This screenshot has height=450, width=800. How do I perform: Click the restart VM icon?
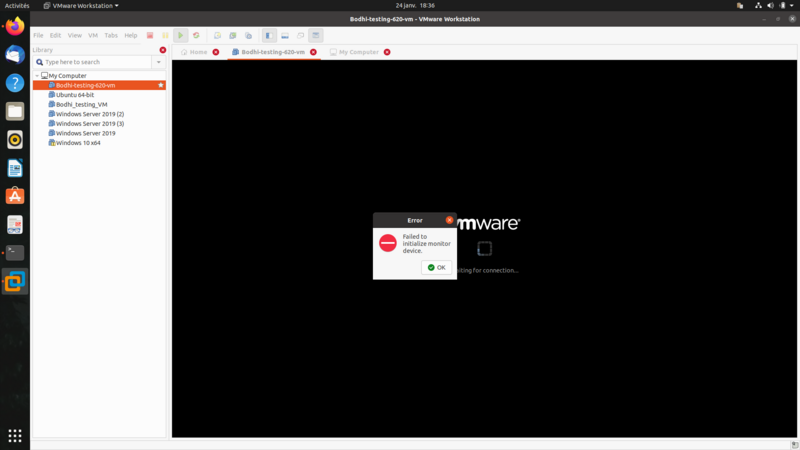196,35
